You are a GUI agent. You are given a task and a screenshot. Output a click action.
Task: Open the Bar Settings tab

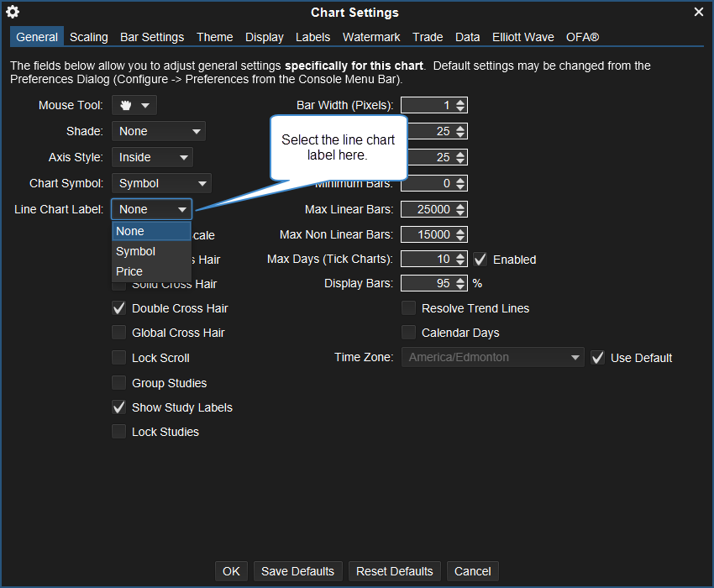pyautogui.click(x=152, y=37)
